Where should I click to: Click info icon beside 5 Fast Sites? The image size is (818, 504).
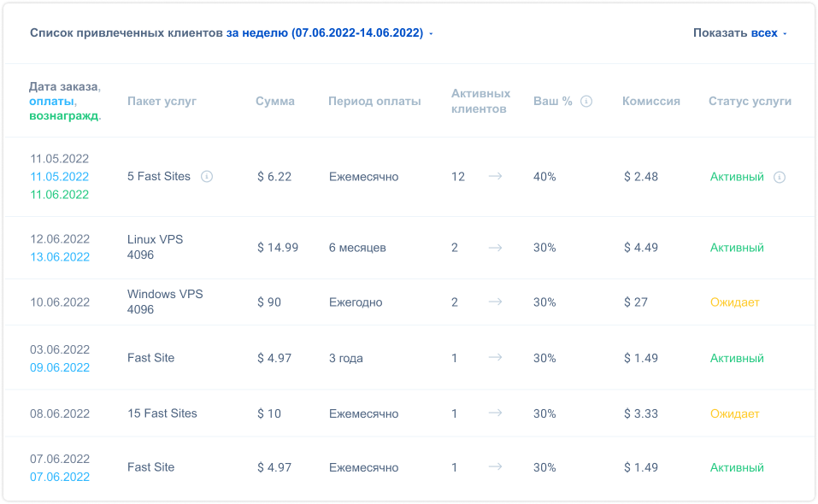(x=207, y=177)
